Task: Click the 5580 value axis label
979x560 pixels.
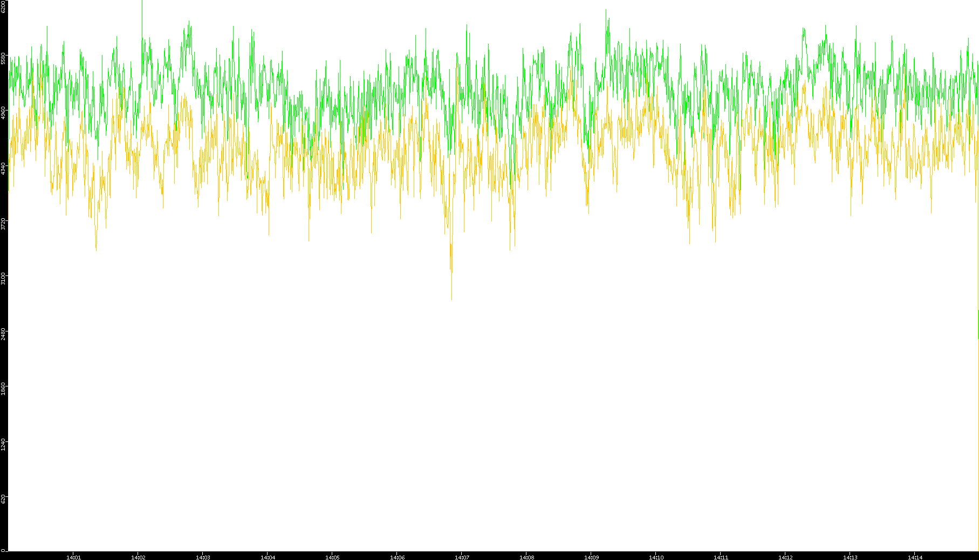Action: (x=4, y=58)
